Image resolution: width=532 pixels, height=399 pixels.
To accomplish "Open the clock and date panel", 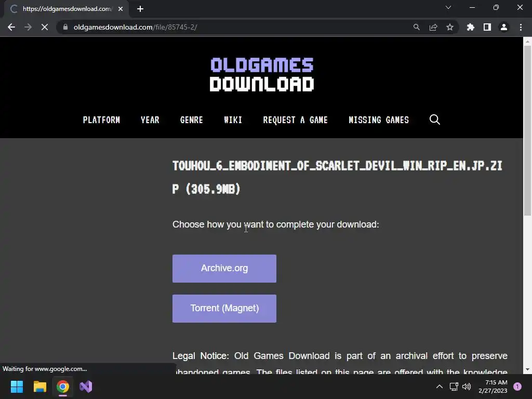I will [x=493, y=387].
